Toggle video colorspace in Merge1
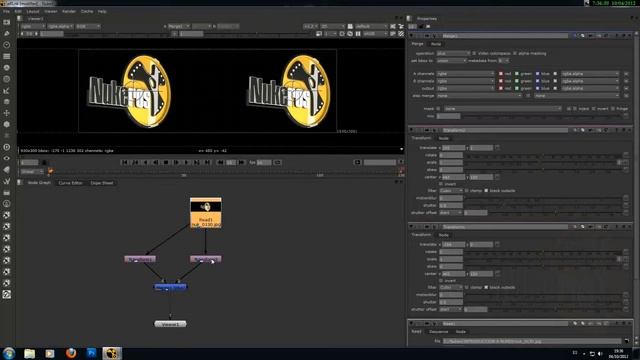This screenshot has height=360, width=640. coord(474,53)
